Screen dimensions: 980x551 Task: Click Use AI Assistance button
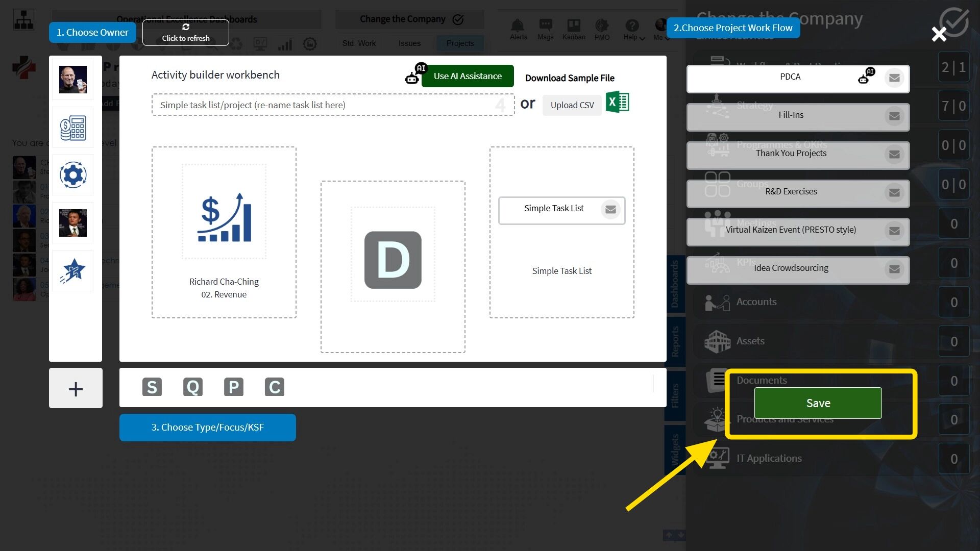click(x=468, y=77)
